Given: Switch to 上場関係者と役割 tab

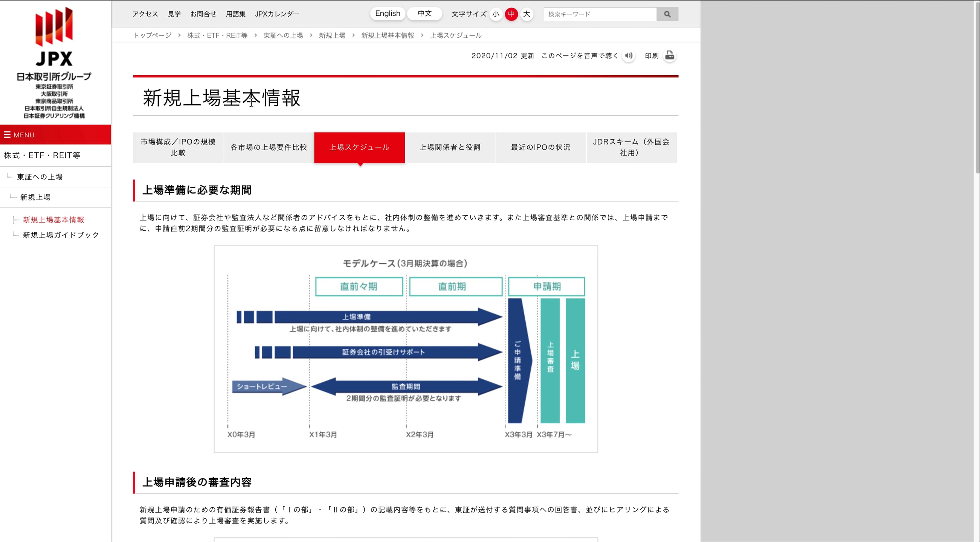Looking at the screenshot, I should click(450, 148).
